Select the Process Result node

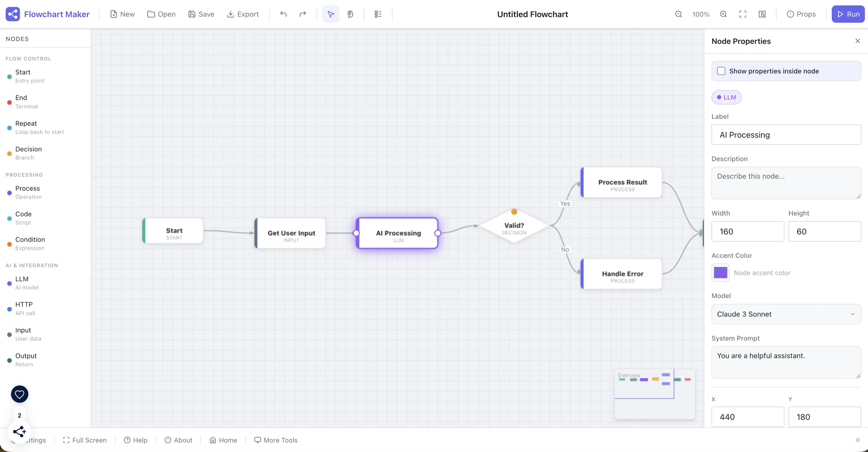(622, 182)
